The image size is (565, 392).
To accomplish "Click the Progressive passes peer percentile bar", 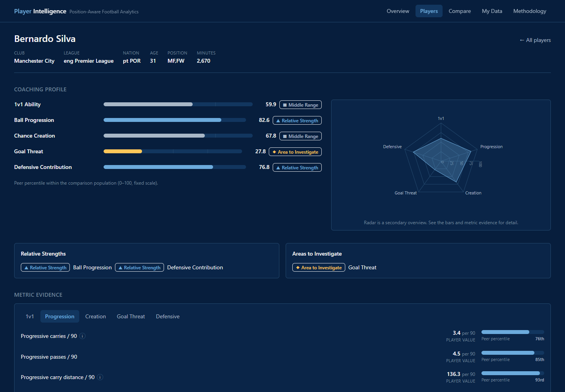I will (x=513, y=353).
